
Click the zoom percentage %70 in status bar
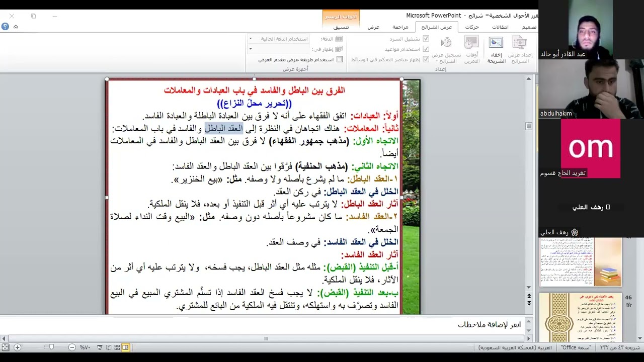click(x=85, y=347)
